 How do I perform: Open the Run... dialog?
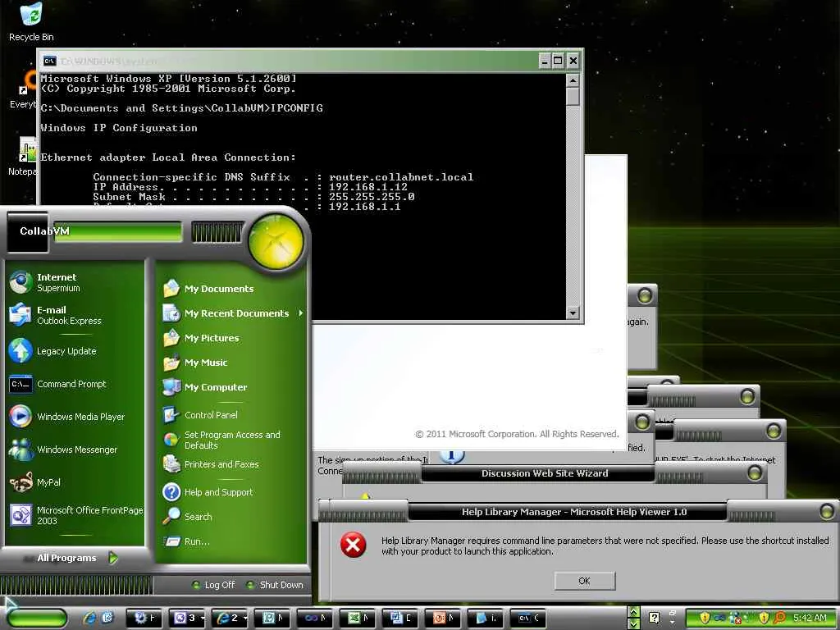point(231,541)
